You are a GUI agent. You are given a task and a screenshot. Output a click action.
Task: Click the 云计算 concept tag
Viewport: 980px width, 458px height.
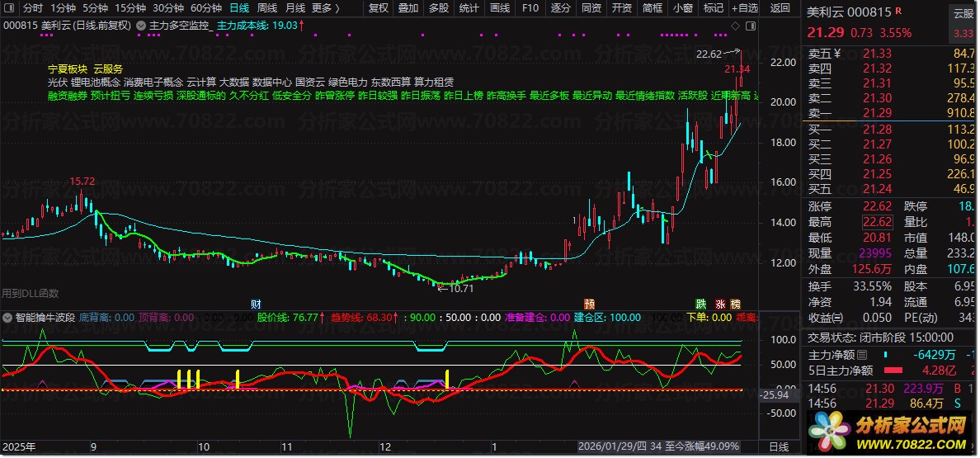[201, 82]
